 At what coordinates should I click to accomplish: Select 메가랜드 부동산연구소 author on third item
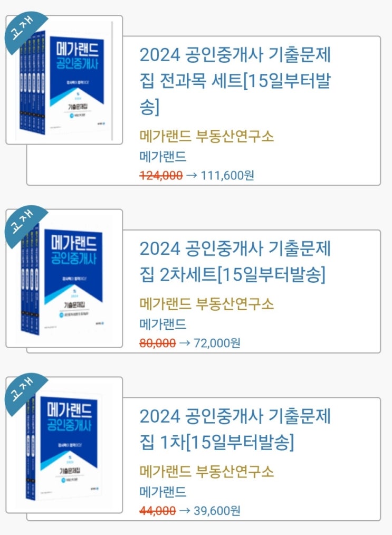click(206, 472)
